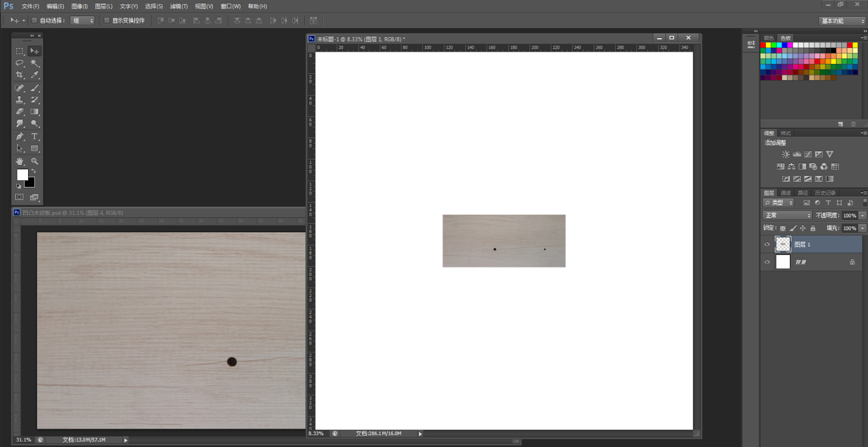868x447 pixels.
Task: Select the 背景 layer thumbnail
Action: point(783,262)
